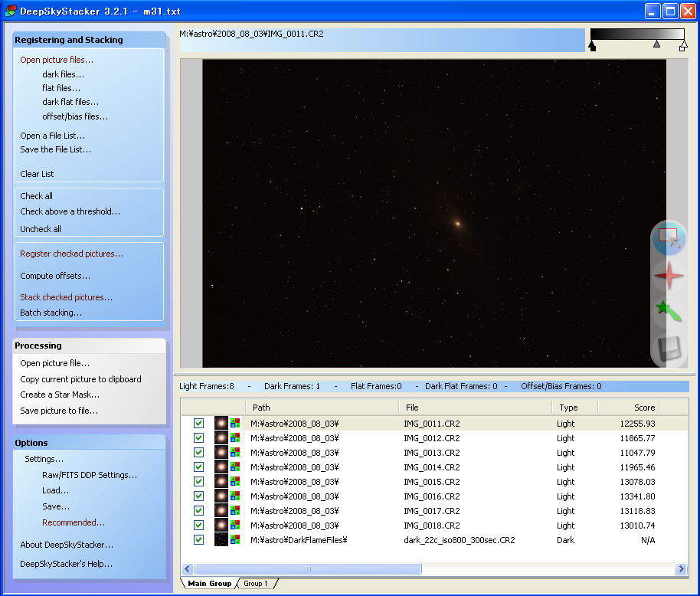This screenshot has width=700, height=596.
Task: Click Check all
Action: pos(36,195)
